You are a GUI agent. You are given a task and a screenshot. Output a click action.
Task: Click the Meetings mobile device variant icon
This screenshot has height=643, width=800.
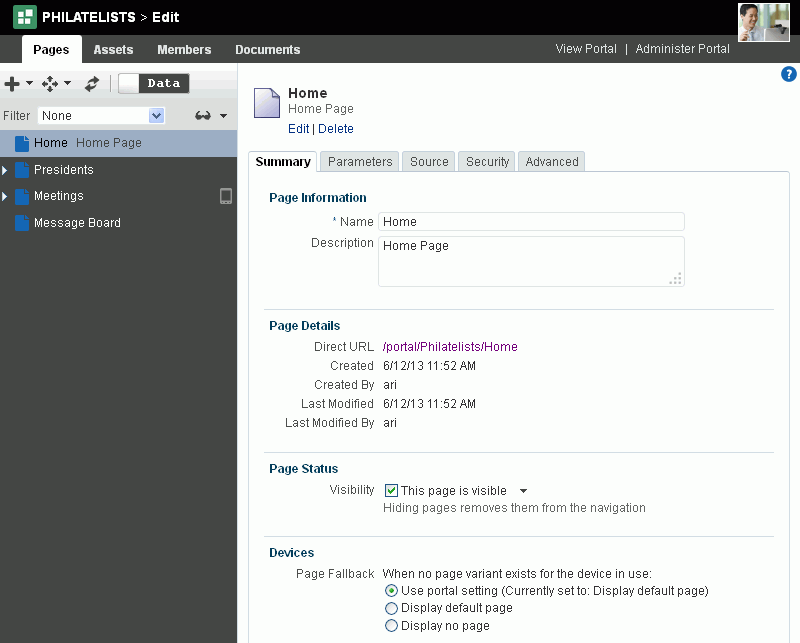click(226, 196)
